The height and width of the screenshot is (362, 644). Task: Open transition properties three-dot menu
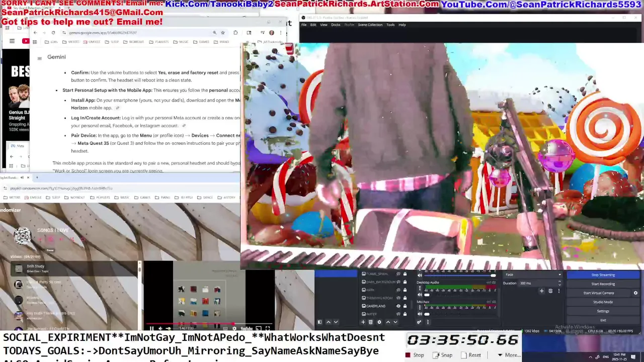click(x=559, y=291)
